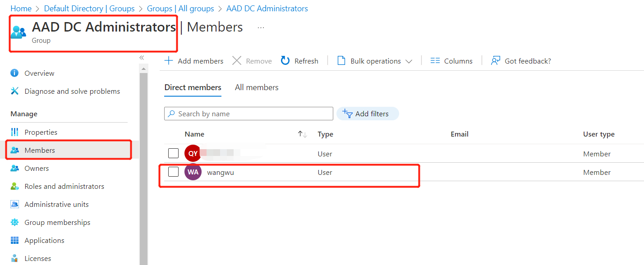Click the plus icon for Add members
Image resolution: width=644 pixels, height=265 pixels.
tap(169, 60)
